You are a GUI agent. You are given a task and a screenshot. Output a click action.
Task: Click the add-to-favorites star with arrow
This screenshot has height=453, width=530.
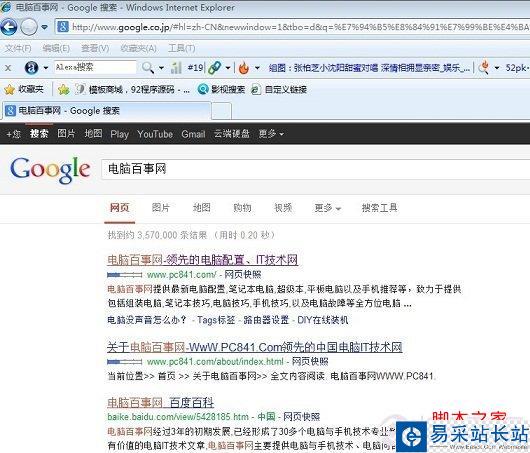point(64,89)
